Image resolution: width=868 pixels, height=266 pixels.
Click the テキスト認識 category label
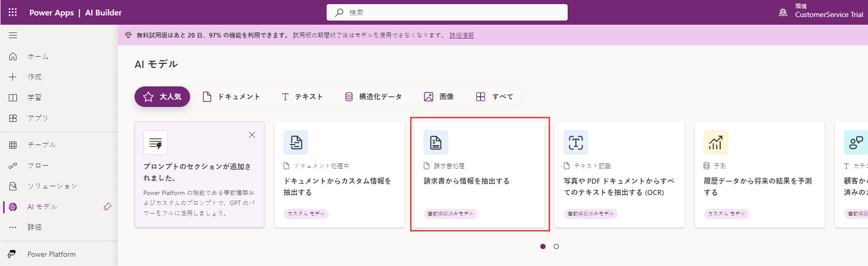point(592,166)
